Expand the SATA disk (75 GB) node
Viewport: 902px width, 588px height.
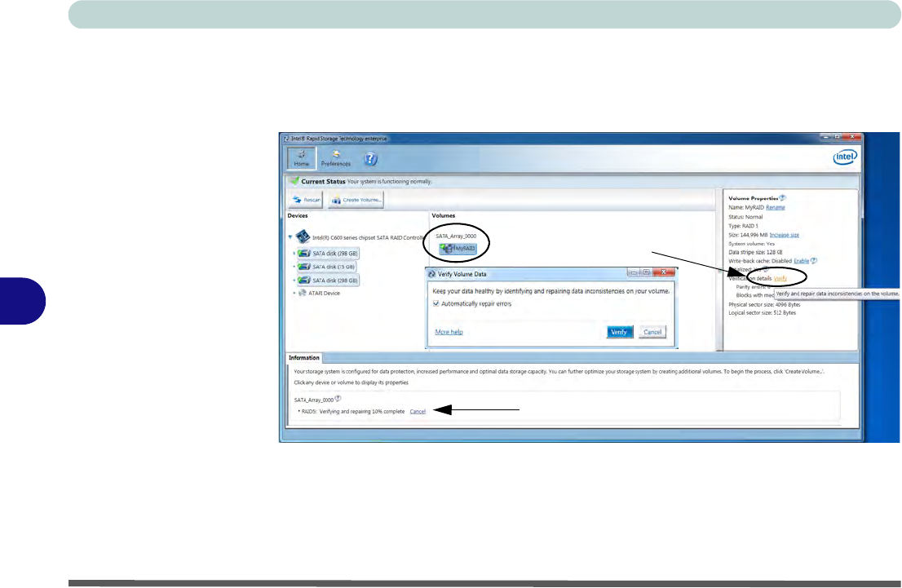click(294, 267)
